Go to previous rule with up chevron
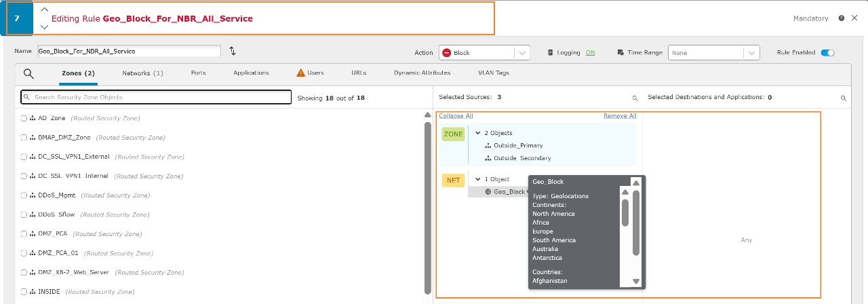 pyautogui.click(x=44, y=9)
